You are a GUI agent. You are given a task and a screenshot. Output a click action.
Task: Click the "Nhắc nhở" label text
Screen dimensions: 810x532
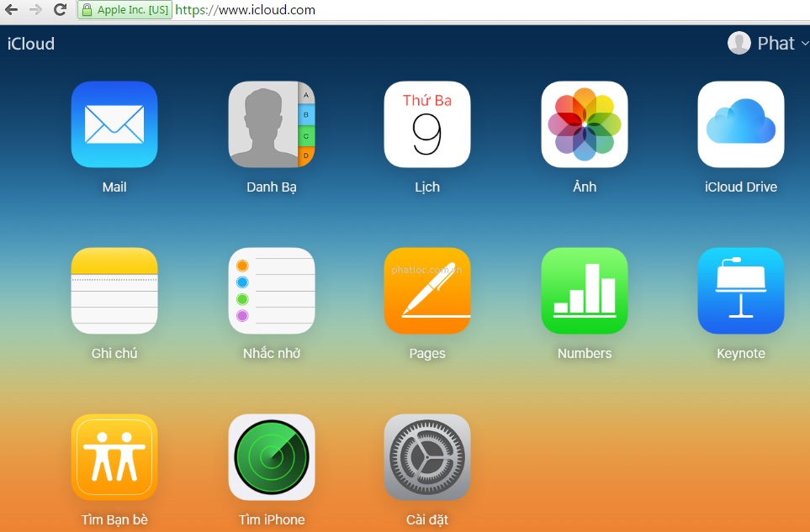click(272, 353)
